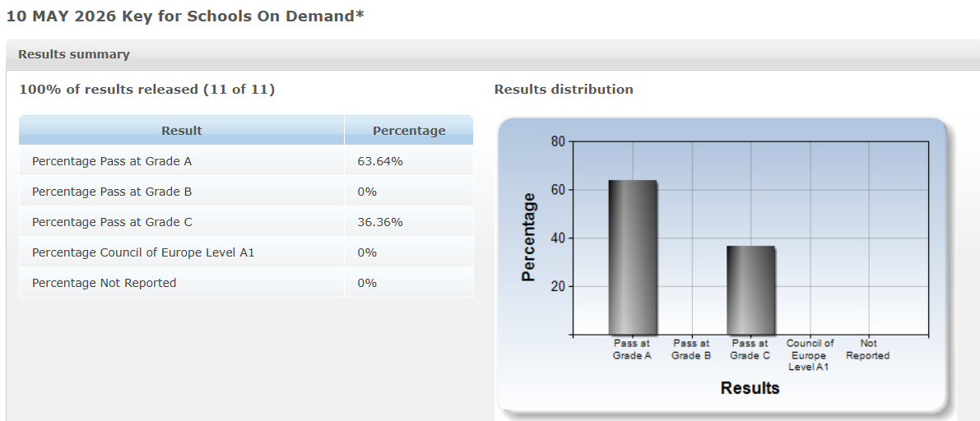
Task: Click the Not Reported axis label
Action: 869,349
